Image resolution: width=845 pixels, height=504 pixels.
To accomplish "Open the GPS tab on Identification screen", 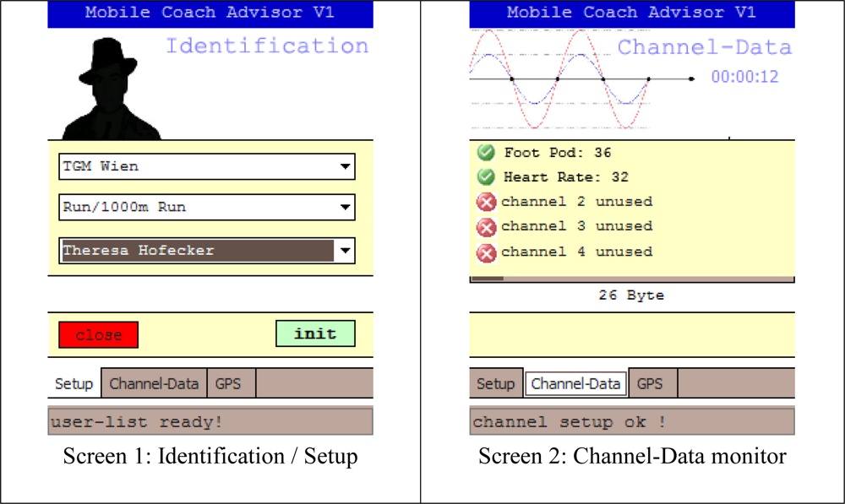I will pyautogui.click(x=228, y=383).
